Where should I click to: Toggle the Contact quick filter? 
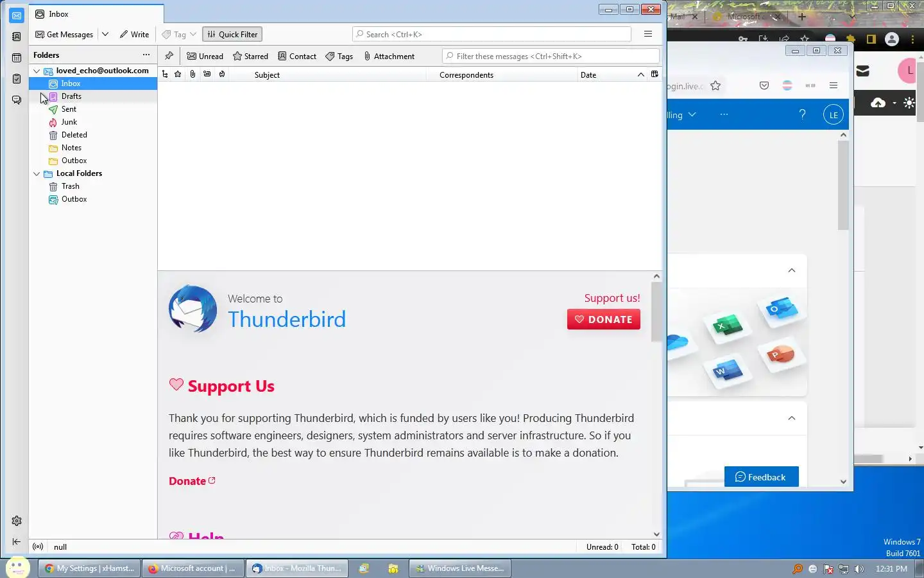pyautogui.click(x=297, y=57)
